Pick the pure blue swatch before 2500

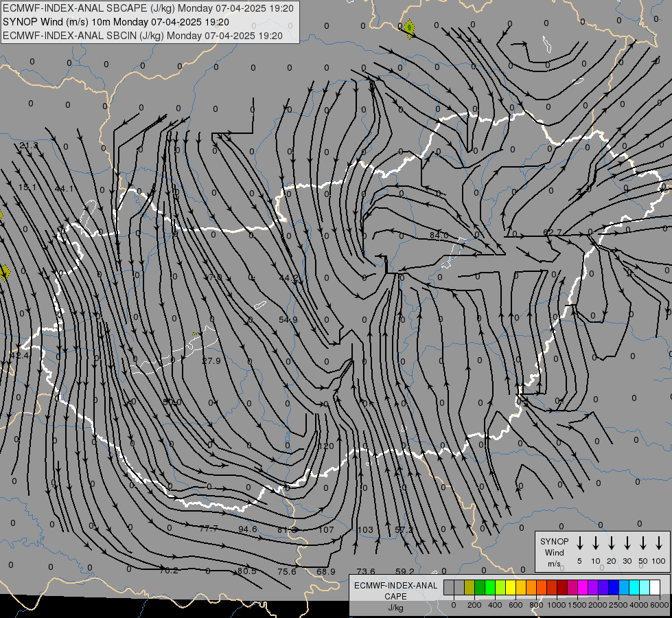click(x=613, y=588)
